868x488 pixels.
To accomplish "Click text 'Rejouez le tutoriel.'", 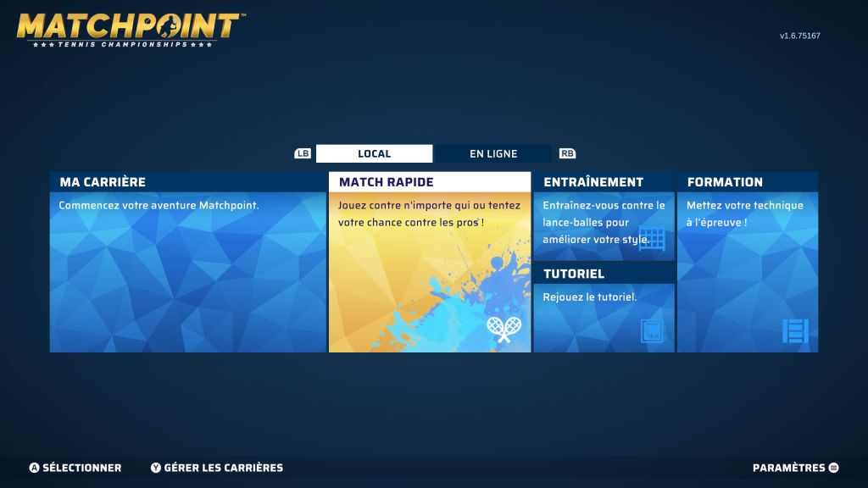I will tap(590, 297).
